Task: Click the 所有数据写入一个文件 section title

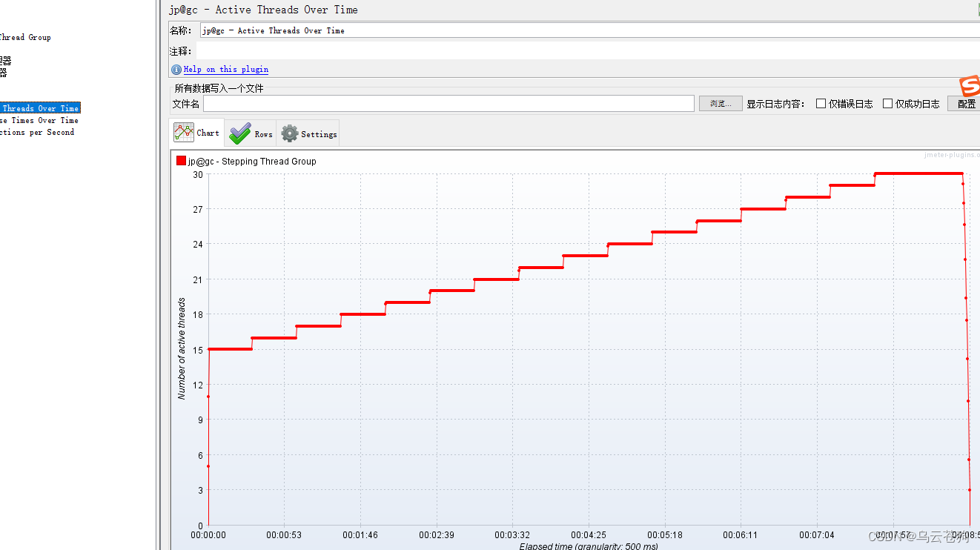Action: (x=219, y=88)
